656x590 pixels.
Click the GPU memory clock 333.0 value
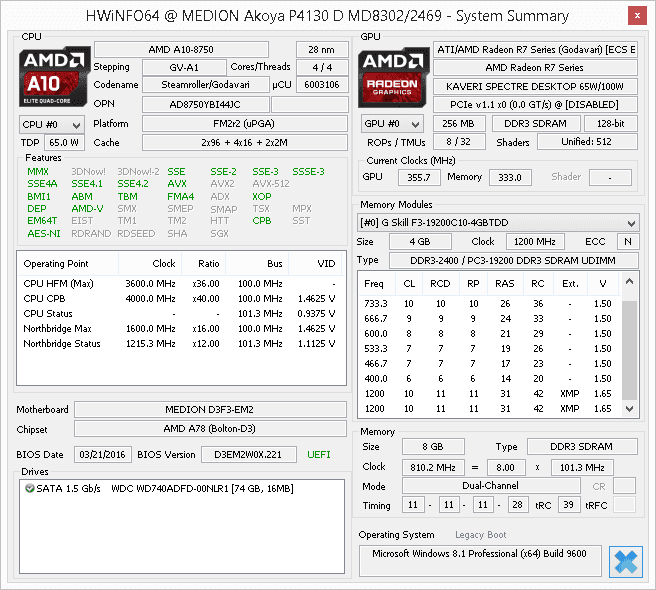click(510, 177)
